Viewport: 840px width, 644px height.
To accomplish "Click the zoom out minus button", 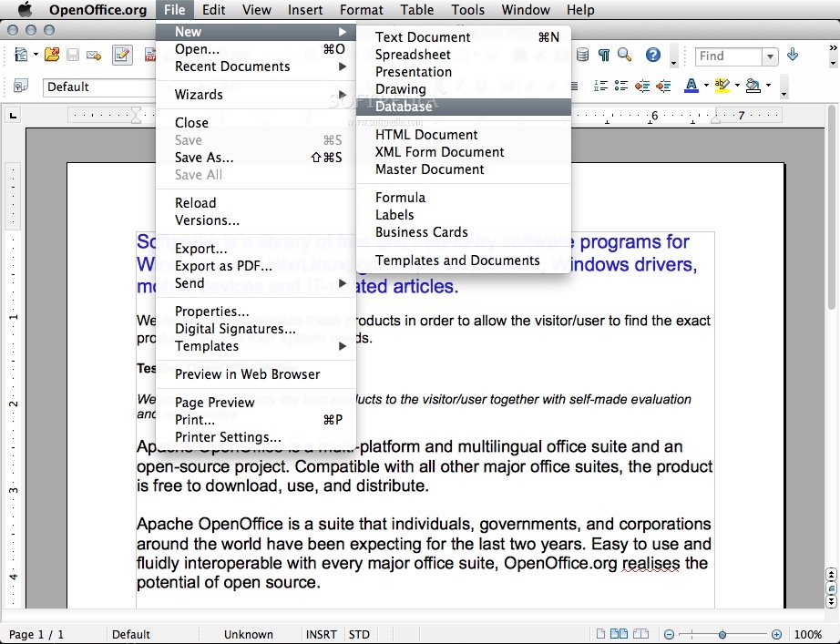I will (669, 634).
